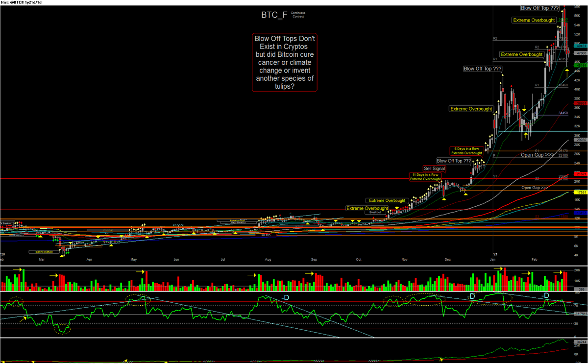Click the Oct label on time axis

point(359,259)
